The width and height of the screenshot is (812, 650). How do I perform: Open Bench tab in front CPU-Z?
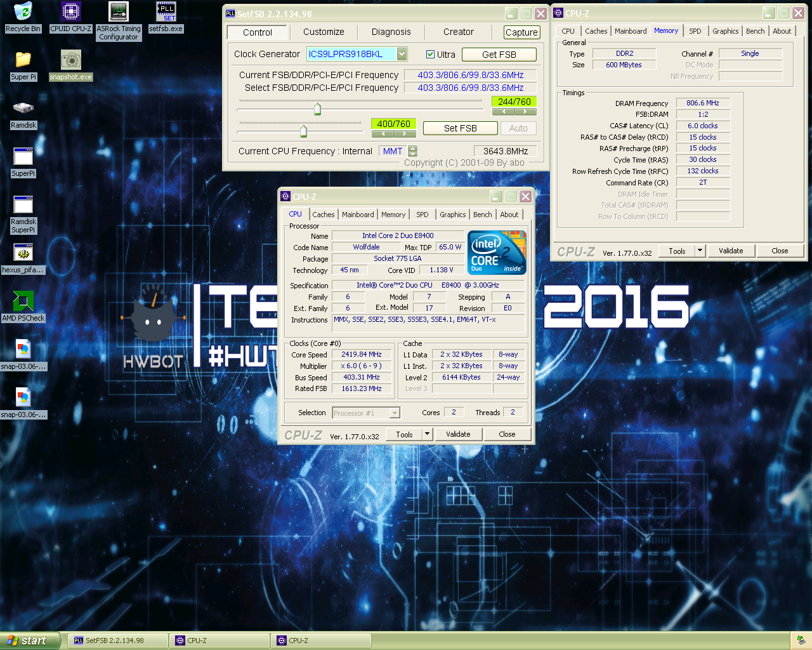coord(483,215)
